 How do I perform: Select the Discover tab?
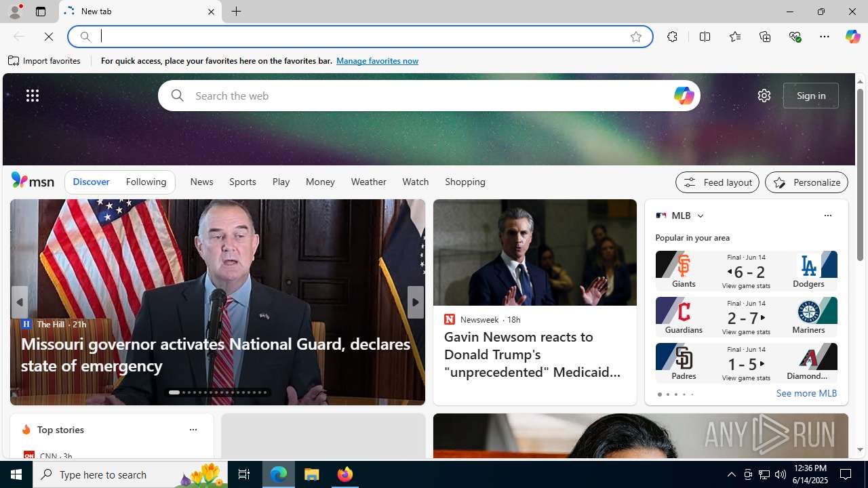pyautogui.click(x=91, y=182)
